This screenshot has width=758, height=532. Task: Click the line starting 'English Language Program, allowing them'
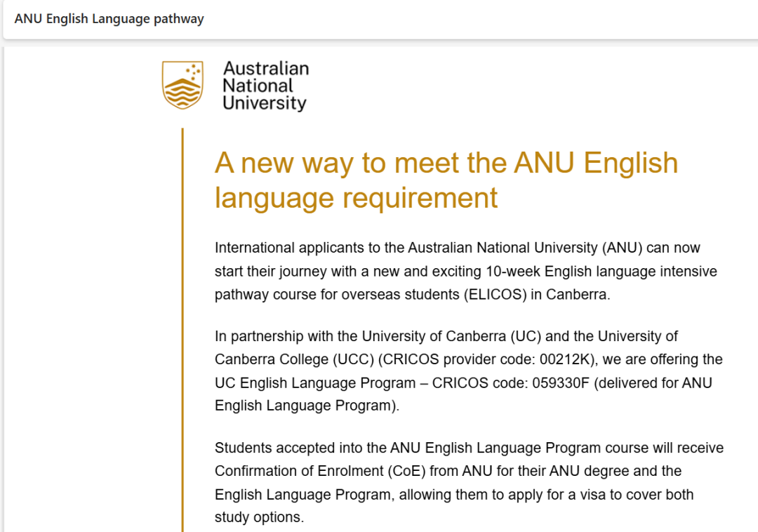(454, 494)
